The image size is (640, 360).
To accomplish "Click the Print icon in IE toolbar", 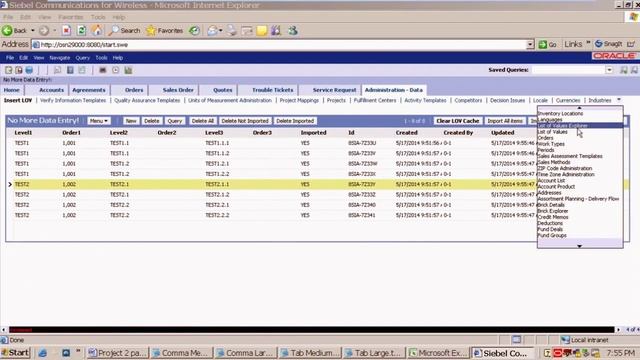I will pos(231,30).
